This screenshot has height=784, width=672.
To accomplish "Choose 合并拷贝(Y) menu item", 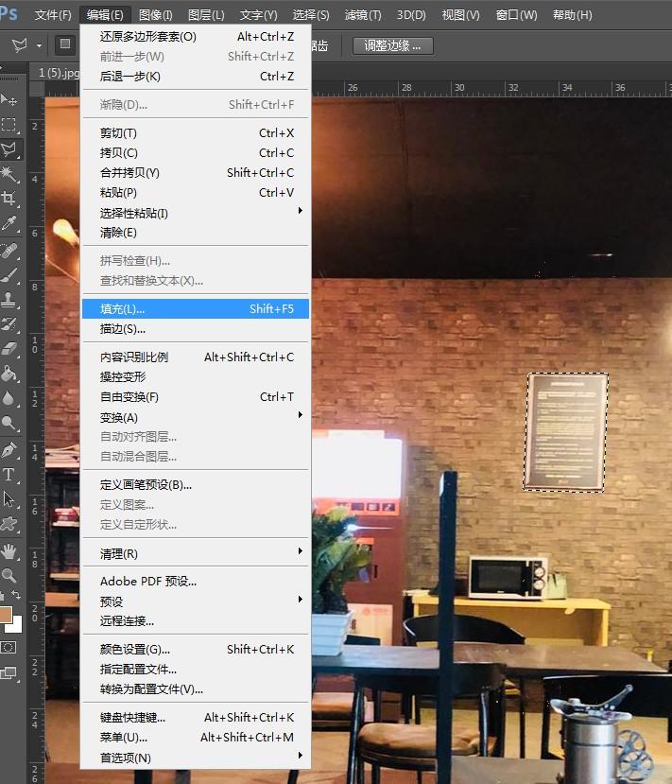I will pos(196,172).
